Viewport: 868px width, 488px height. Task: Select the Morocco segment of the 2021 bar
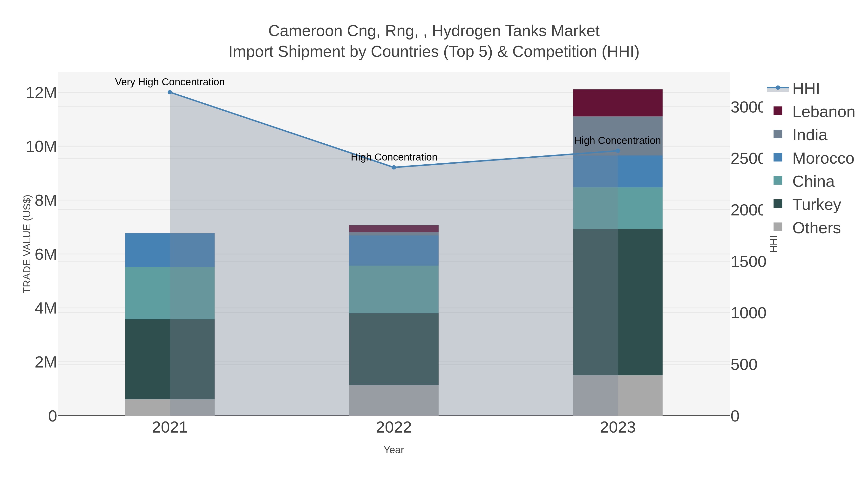tap(170, 250)
